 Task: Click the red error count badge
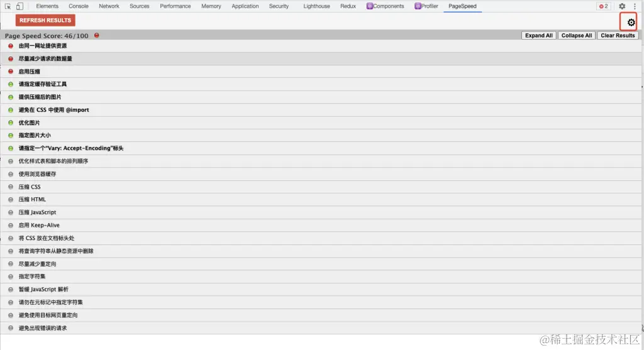pyautogui.click(x=603, y=6)
